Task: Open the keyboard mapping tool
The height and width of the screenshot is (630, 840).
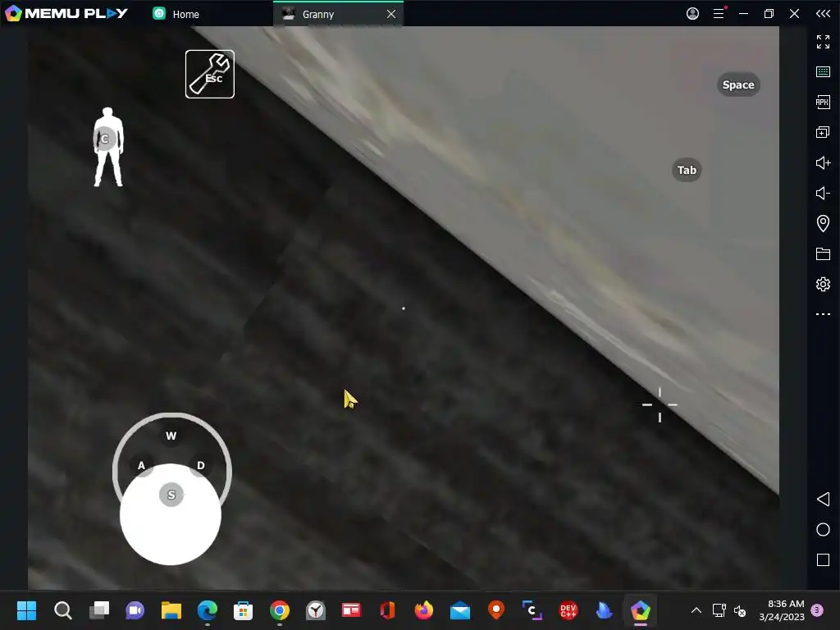Action: point(823,72)
